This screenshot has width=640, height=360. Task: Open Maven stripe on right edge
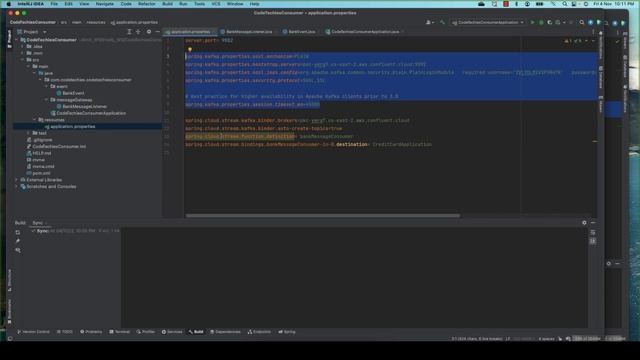tap(601, 104)
